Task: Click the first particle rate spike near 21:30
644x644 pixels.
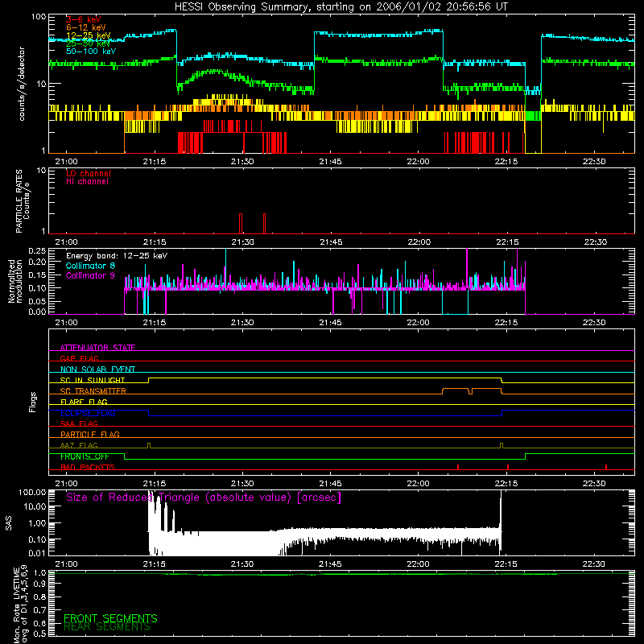Action: (x=241, y=224)
